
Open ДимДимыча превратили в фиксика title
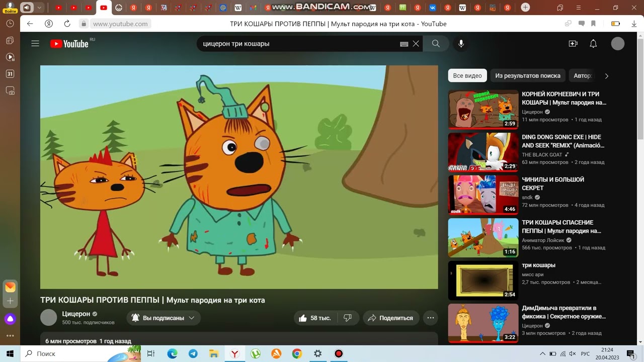(x=563, y=312)
